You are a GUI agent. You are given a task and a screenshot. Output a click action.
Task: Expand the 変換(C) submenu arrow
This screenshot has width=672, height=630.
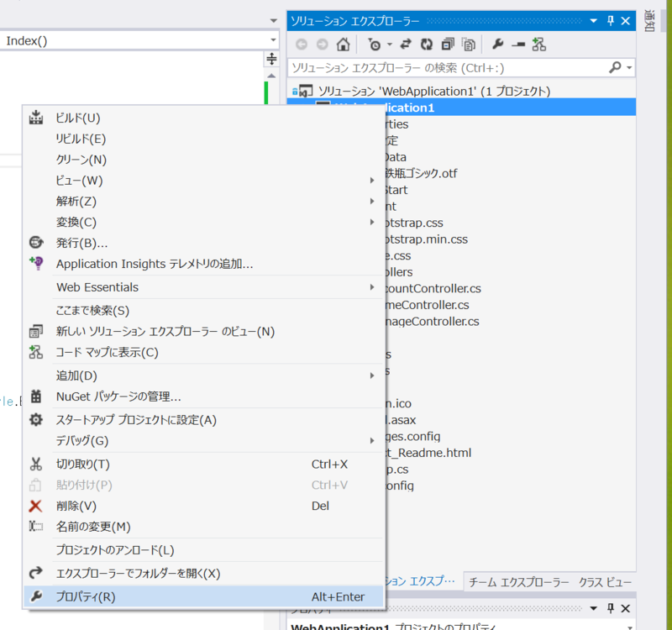372,222
